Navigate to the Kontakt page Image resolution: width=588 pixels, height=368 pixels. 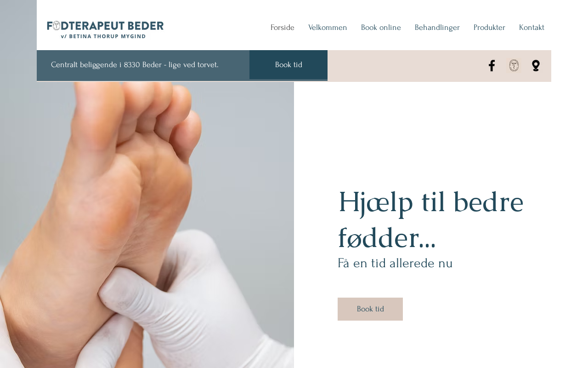coord(531,28)
